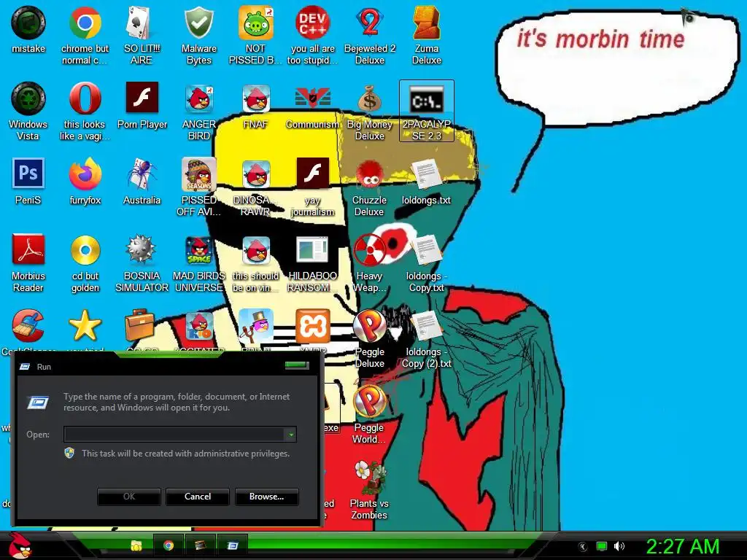Open the volume speaker tray icon
The width and height of the screenshot is (747, 560).
pyautogui.click(x=619, y=546)
